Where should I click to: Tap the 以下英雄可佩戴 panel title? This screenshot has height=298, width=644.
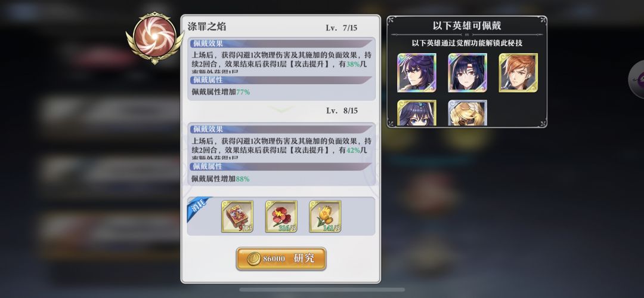pos(467,26)
